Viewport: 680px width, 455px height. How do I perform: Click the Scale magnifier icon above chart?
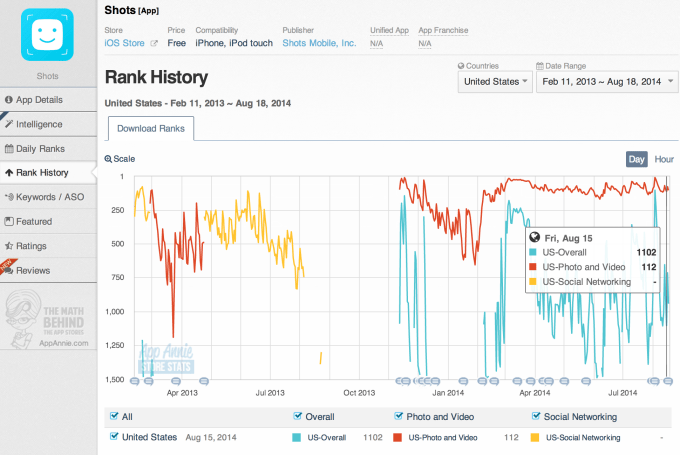109,159
